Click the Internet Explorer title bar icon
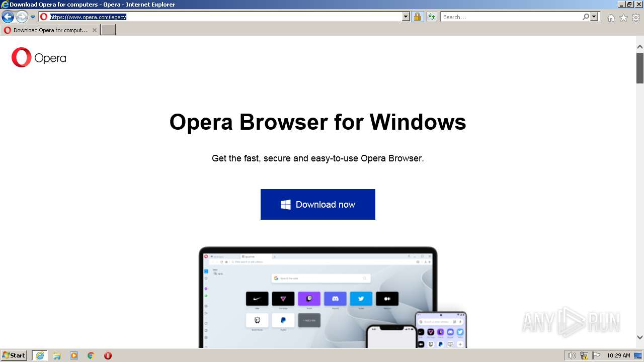 tap(5, 4)
